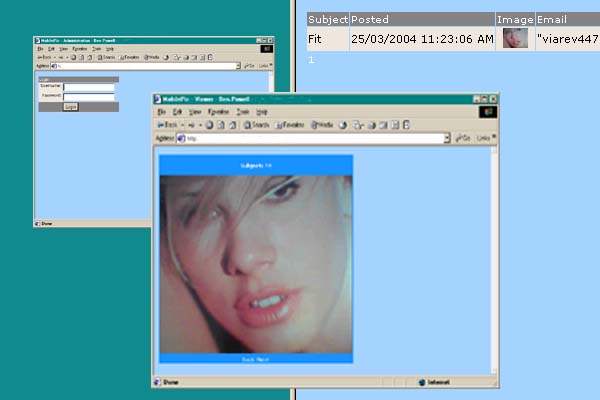This screenshot has height=400, width=600.
Task: Click Internet zone icon in Viewer status bar
Action: (422, 382)
